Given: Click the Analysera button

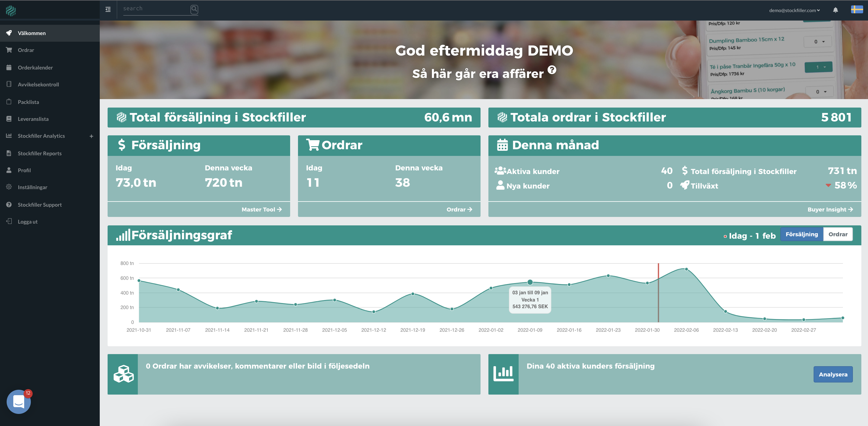Looking at the screenshot, I should tap(833, 374).
